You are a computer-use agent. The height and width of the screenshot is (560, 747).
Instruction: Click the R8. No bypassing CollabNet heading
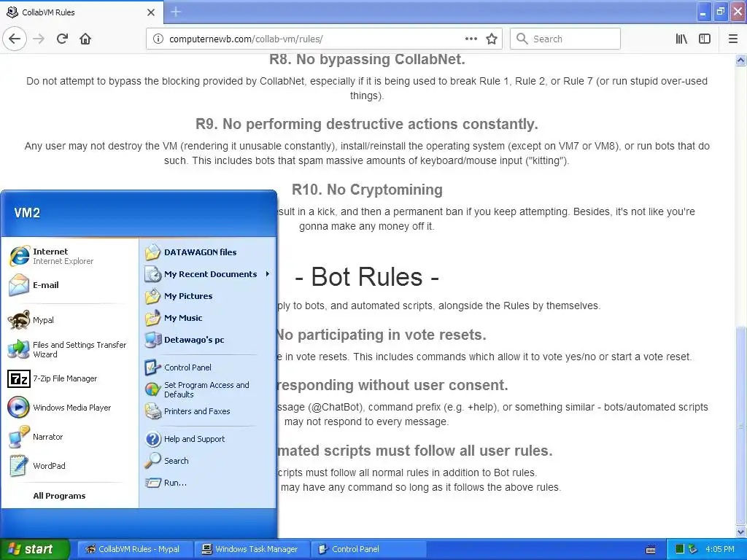coord(367,59)
